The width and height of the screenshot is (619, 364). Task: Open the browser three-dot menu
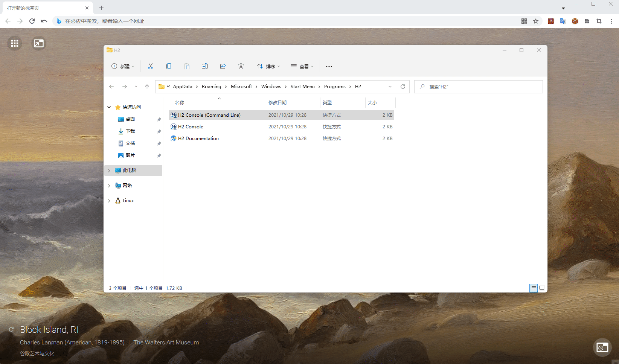611,21
